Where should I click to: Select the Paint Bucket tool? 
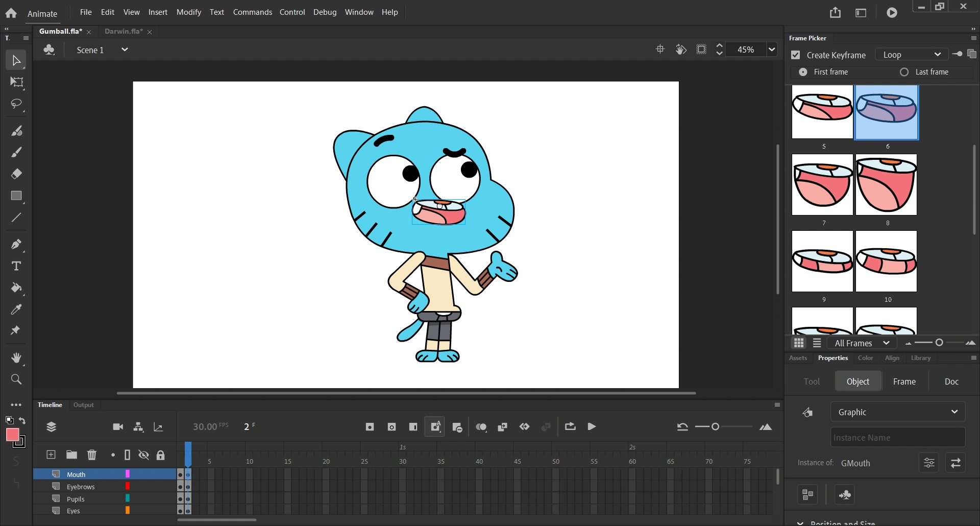pos(16,288)
